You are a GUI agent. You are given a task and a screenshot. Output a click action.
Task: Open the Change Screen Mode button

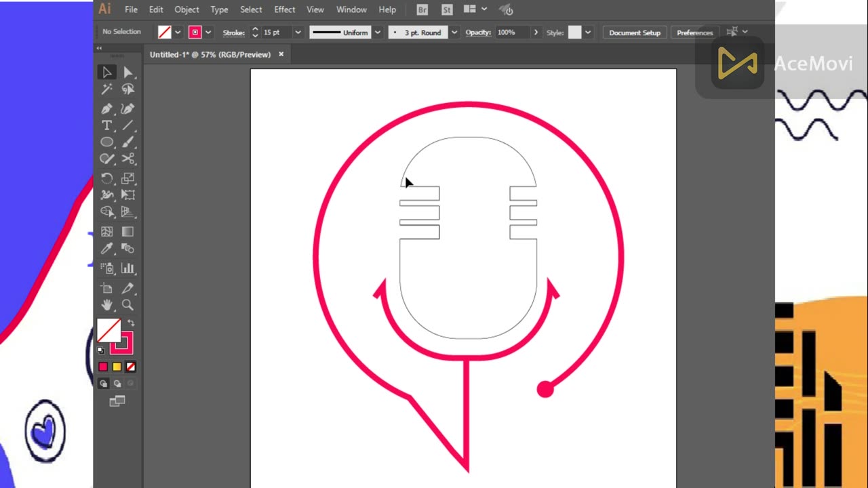point(117,402)
